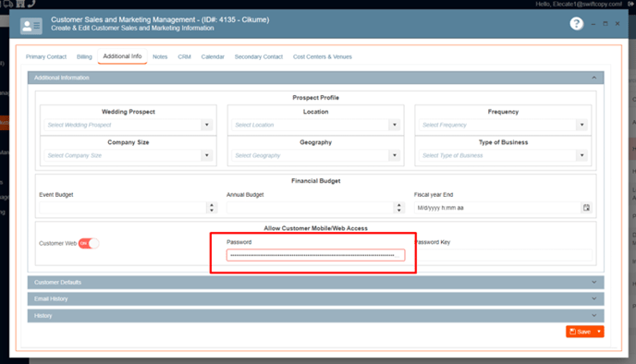Open the Cost Centers & Venues tab
The width and height of the screenshot is (636, 364).
pos(322,56)
